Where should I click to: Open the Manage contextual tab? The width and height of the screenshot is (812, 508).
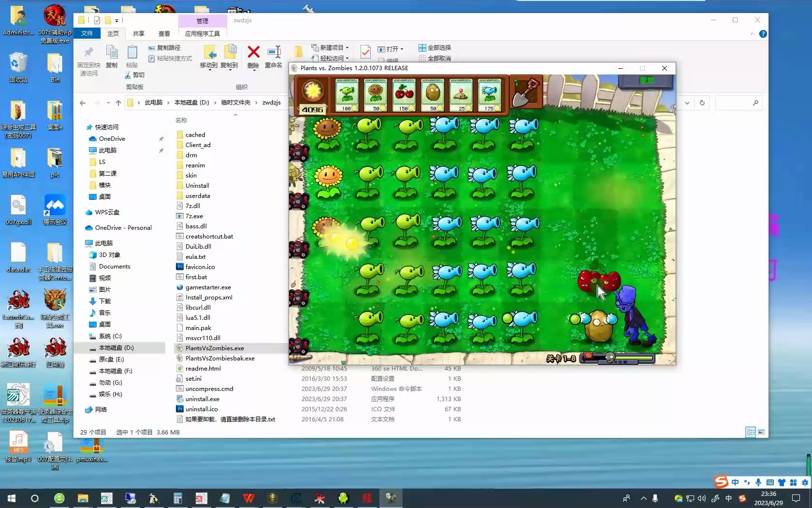point(202,21)
